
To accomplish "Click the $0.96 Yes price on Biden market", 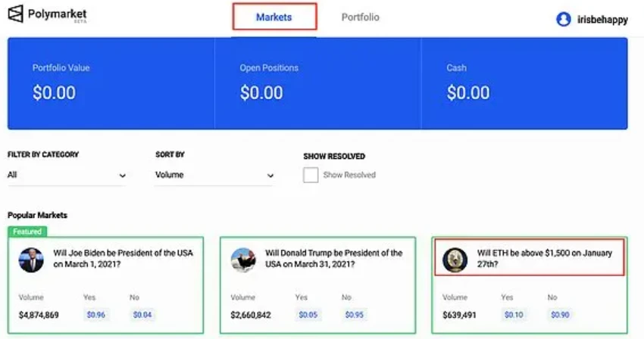I will click(x=96, y=314).
